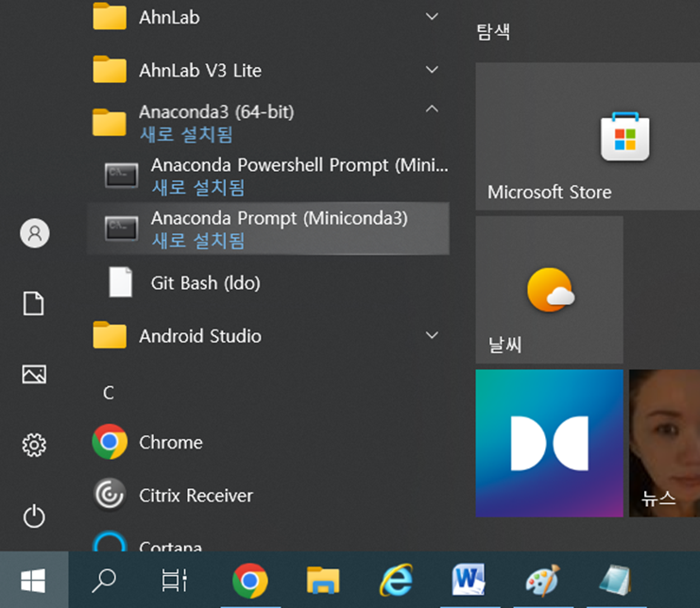
Task: Click the Cortana circle icon
Action: click(x=110, y=541)
